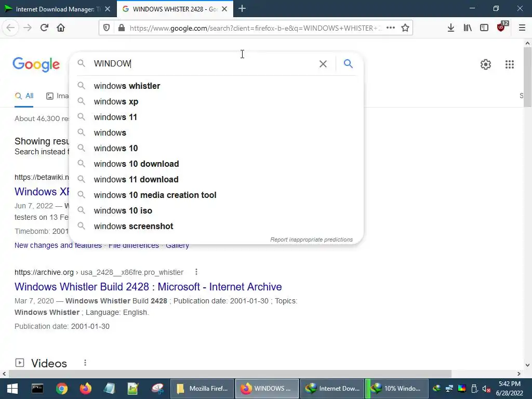
Task: Open the Windows Start menu
Action: point(12,389)
